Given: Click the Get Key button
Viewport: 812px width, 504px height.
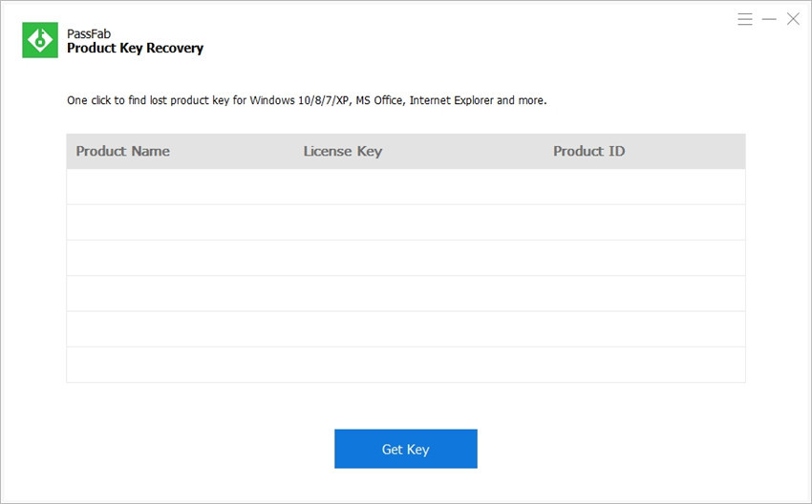Looking at the screenshot, I should [x=405, y=449].
